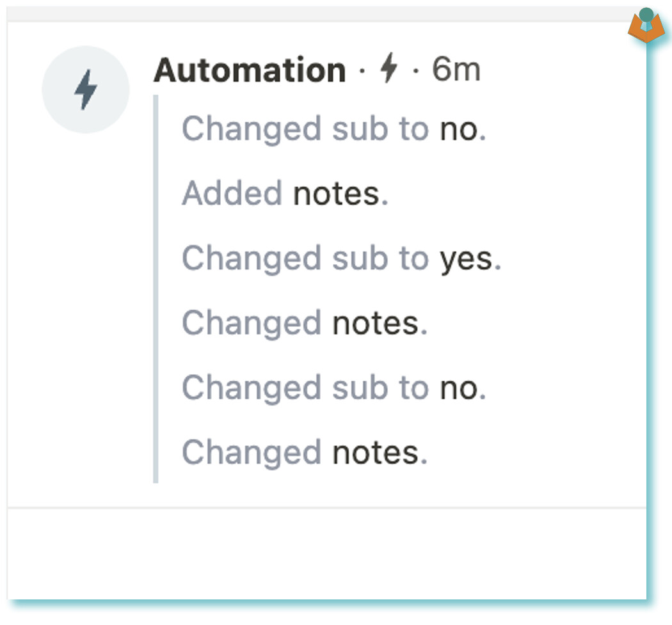
Task: Click the small lightning icon beside Automation name
Action: 389,68
